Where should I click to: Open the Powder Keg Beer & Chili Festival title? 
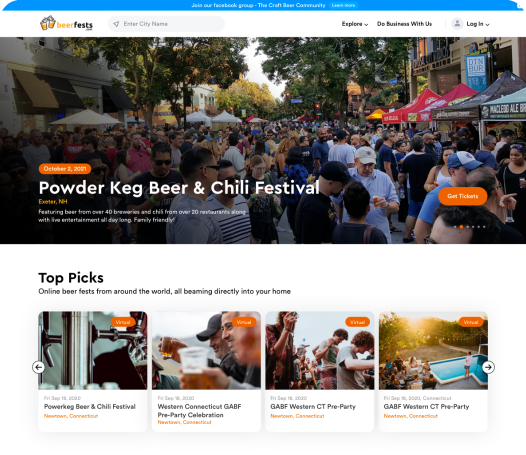179,188
